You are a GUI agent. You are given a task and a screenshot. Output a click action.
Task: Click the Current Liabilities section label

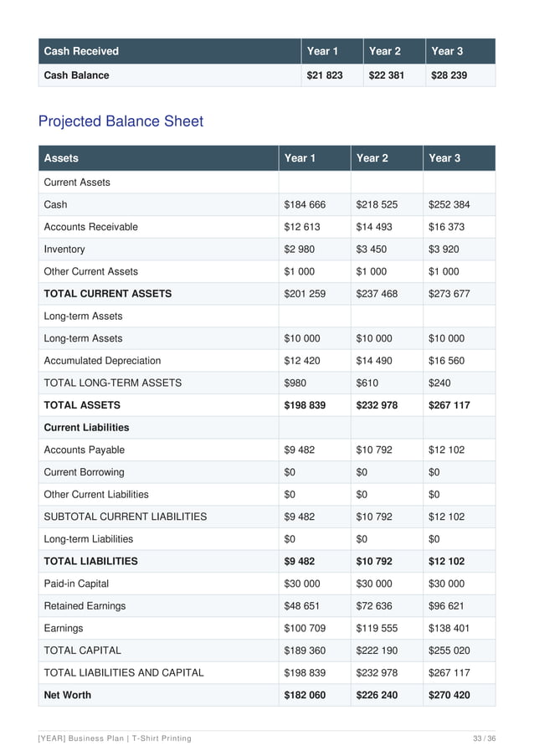(x=86, y=427)
